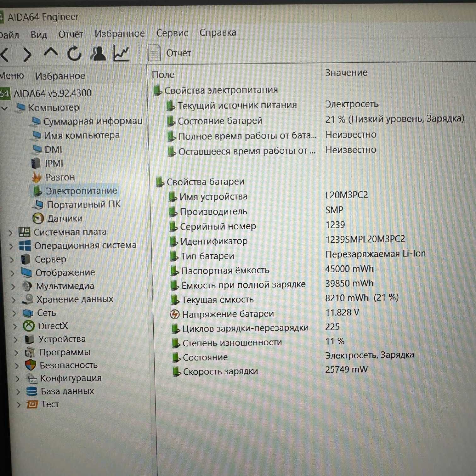This screenshot has height=476, width=476.
Task: Open the graph chart toolbar icon
Action: pos(121,53)
